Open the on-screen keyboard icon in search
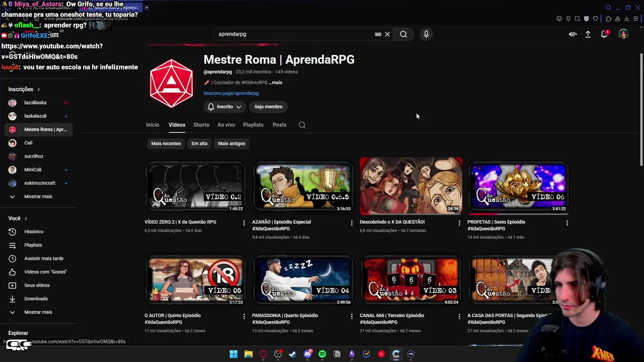Image resolution: width=644 pixels, height=362 pixels. tap(378, 34)
